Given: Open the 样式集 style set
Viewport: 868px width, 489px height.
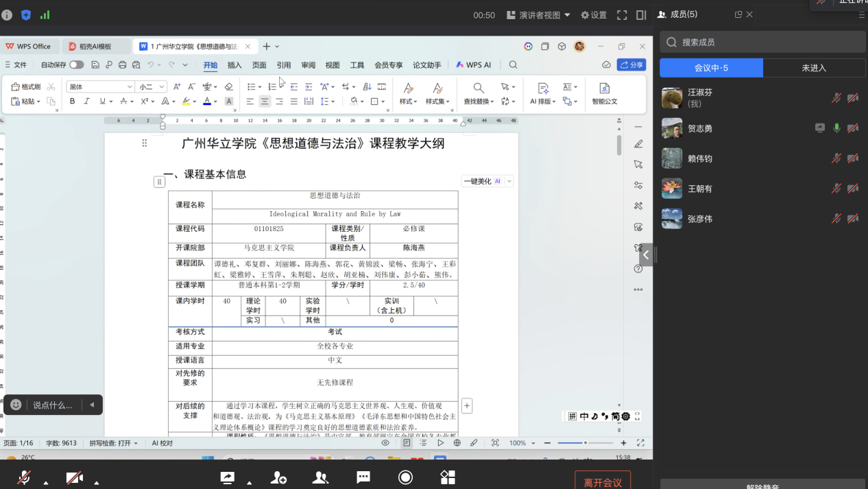Looking at the screenshot, I should [437, 94].
